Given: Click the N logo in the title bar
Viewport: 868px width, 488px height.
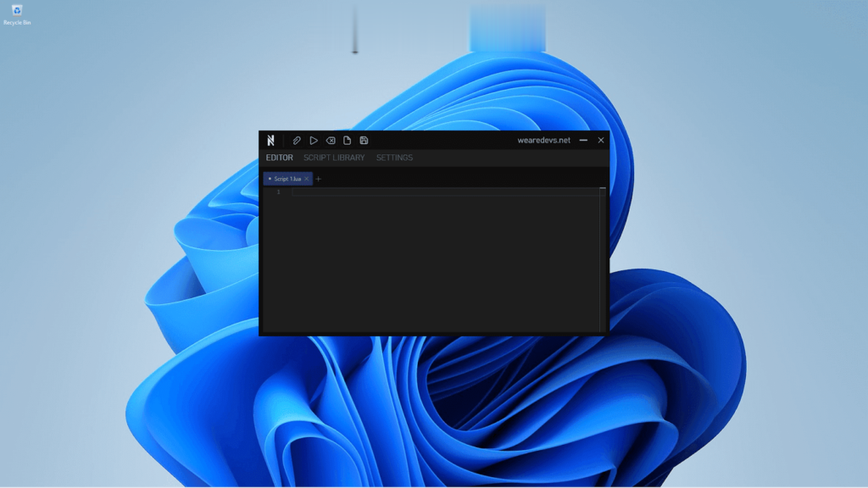Looking at the screenshot, I should (x=271, y=141).
